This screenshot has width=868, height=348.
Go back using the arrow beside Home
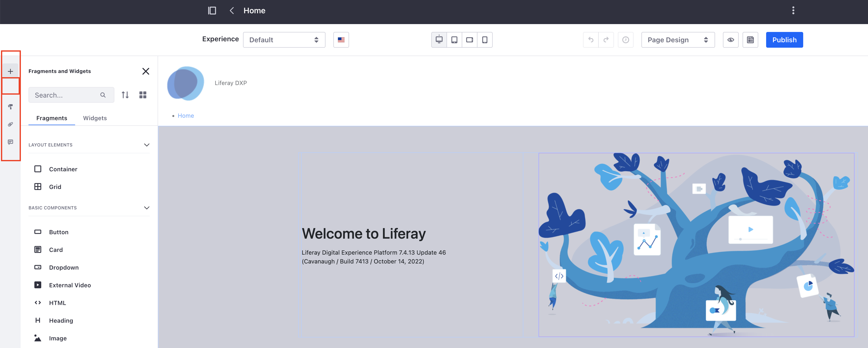click(231, 11)
